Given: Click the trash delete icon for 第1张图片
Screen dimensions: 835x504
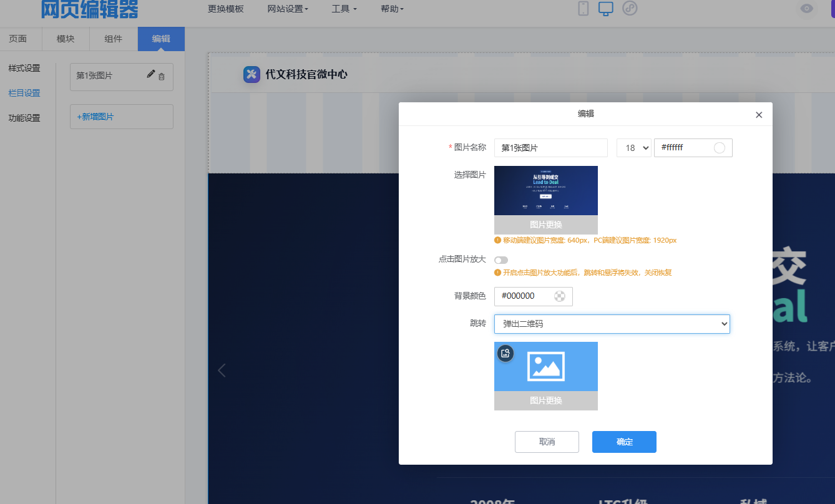Looking at the screenshot, I should (x=162, y=77).
